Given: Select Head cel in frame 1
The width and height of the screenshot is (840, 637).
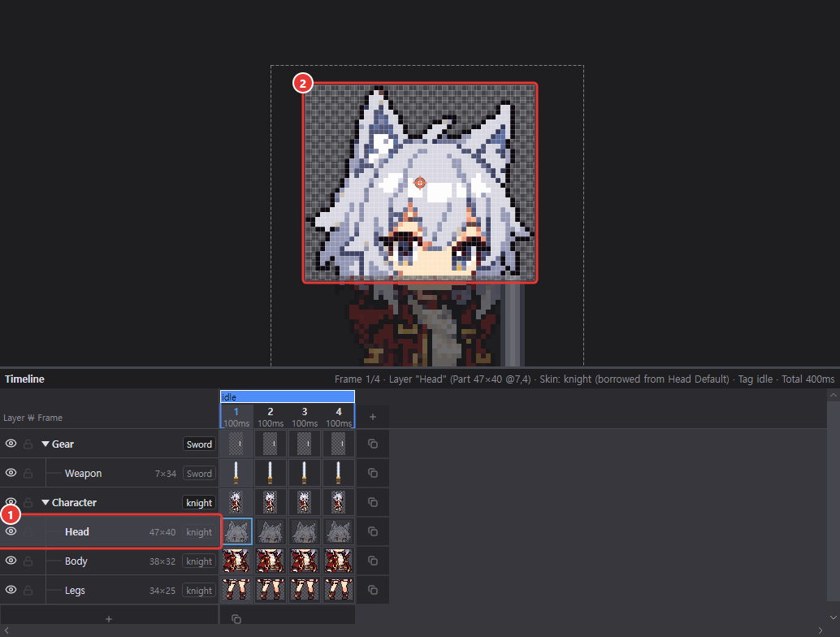Looking at the screenshot, I should coord(236,531).
